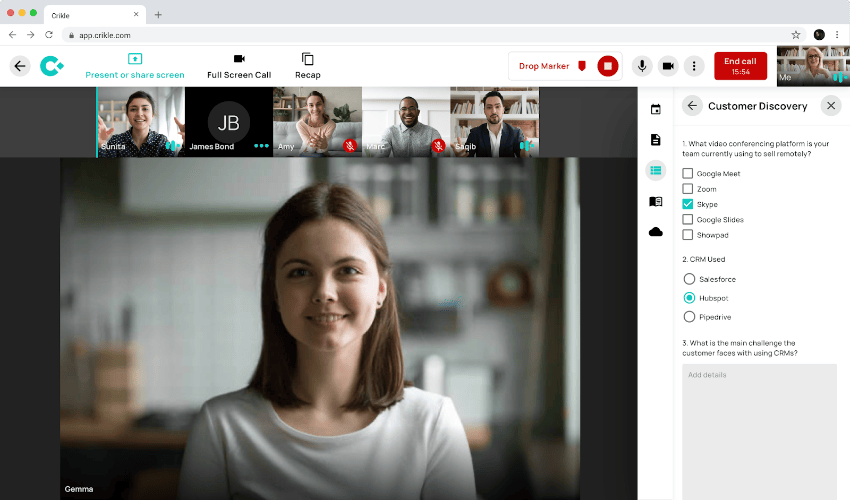
Task: Click Present or share screen
Action: (135, 66)
